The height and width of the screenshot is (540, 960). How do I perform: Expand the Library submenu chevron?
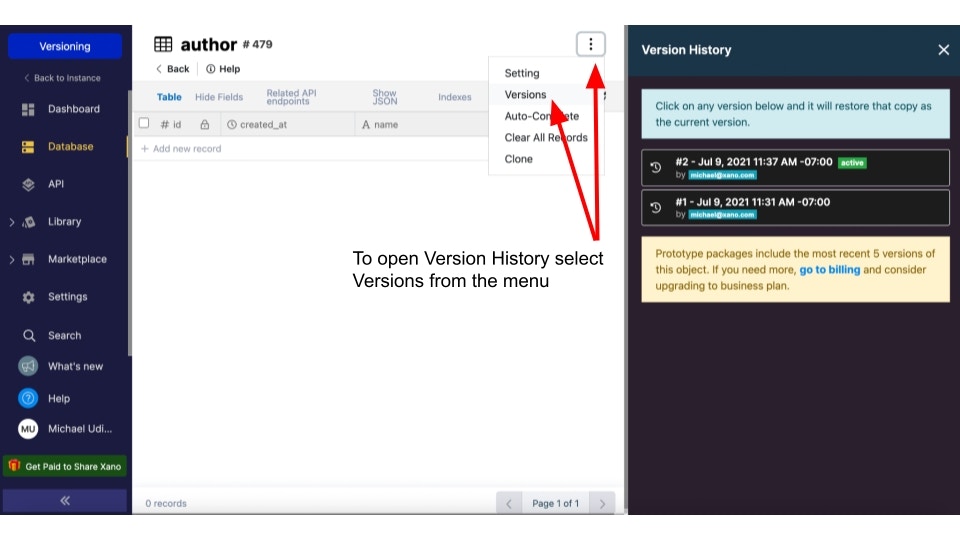tap(12, 222)
